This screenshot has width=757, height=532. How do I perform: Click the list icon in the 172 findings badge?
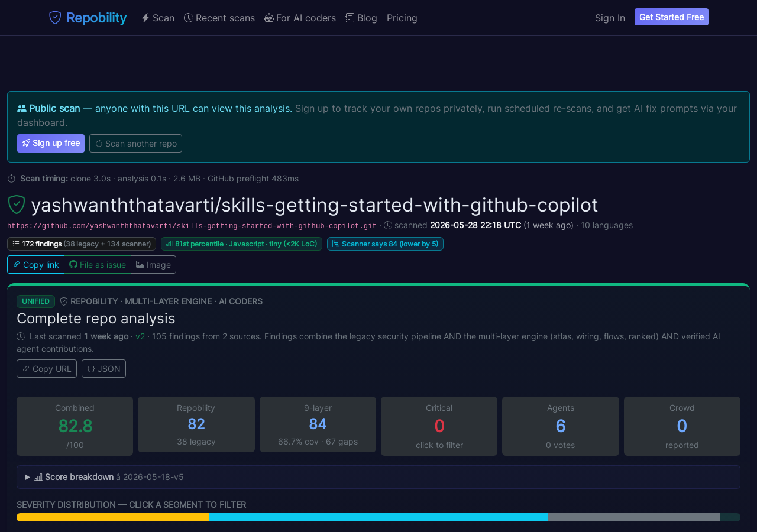(x=16, y=244)
